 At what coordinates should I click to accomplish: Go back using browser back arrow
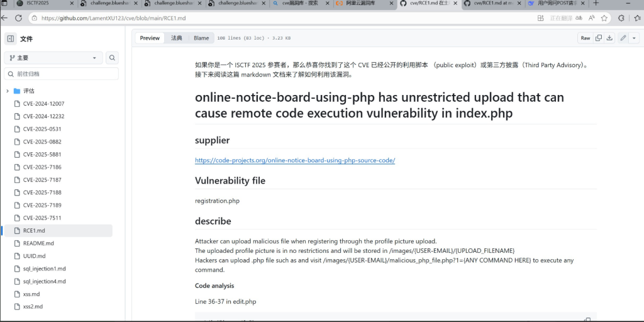click(x=5, y=18)
